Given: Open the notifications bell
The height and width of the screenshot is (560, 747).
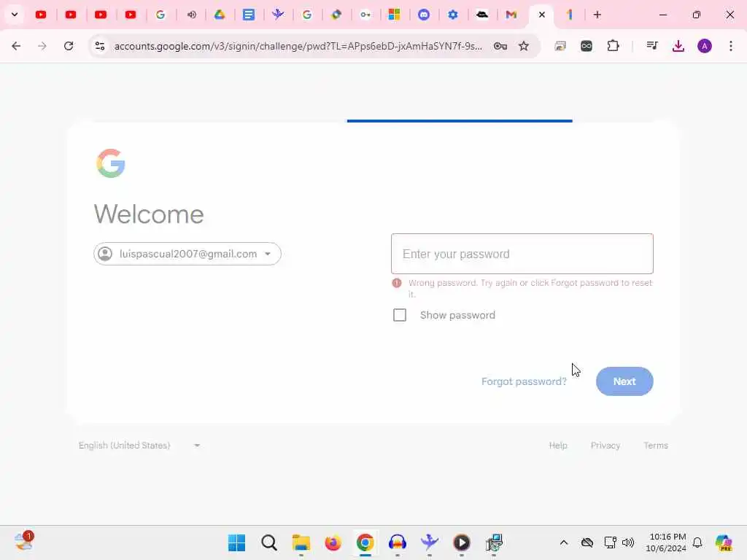Looking at the screenshot, I should pos(697,542).
